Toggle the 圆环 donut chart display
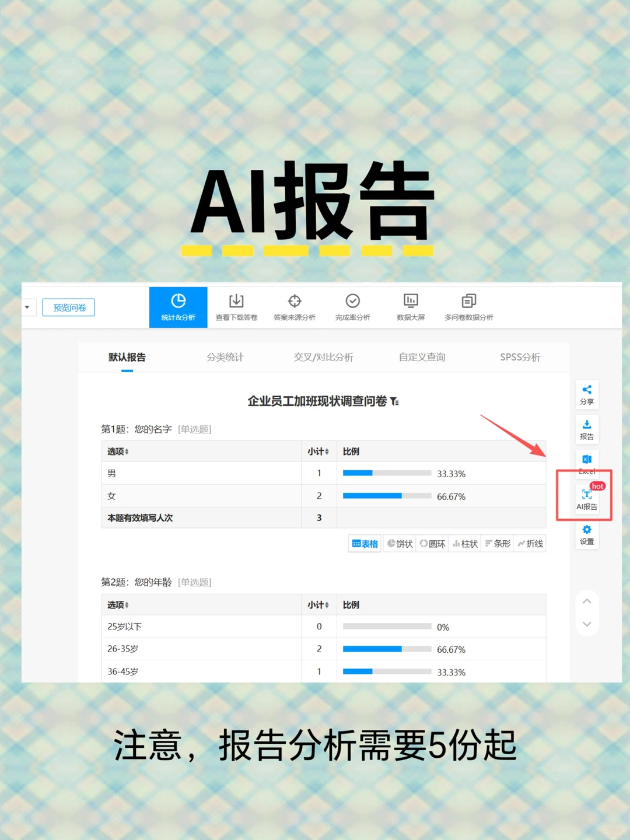This screenshot has height=840, width=630. (432, 543)
